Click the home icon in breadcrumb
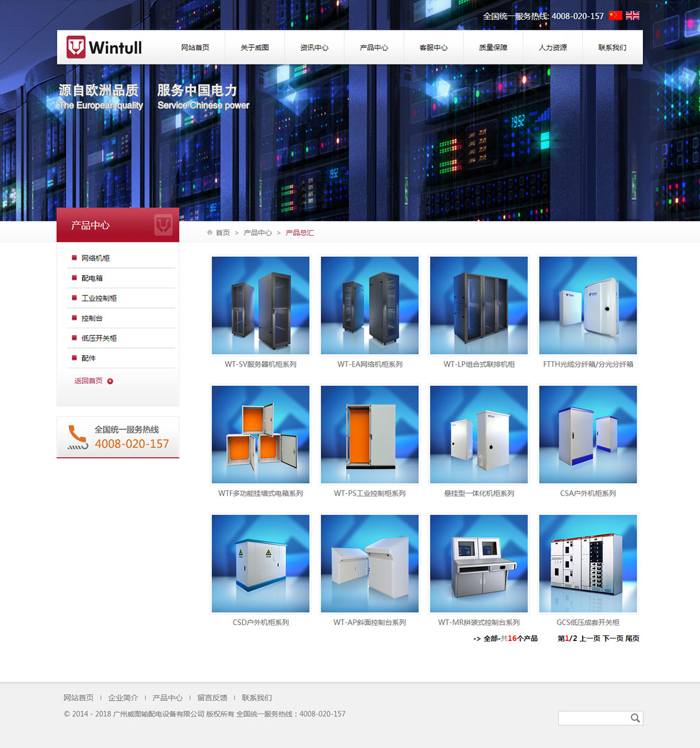Screen dimensions: 700x748 click(209, 233)
